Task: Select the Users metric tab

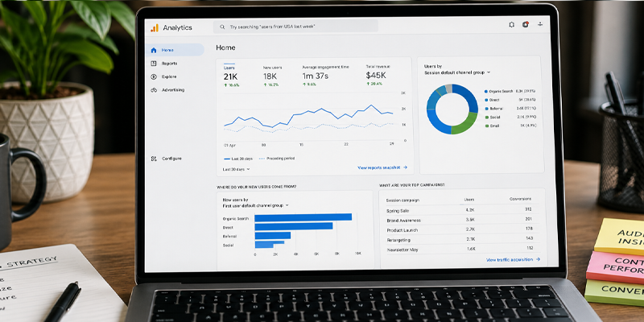Action: click(x=233, y=76)
